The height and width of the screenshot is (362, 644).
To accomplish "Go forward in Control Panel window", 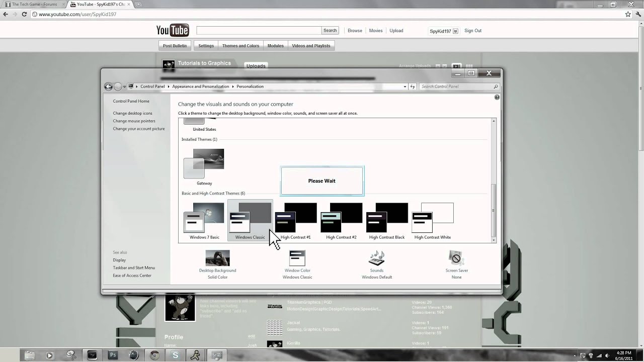I will [118, 86].
